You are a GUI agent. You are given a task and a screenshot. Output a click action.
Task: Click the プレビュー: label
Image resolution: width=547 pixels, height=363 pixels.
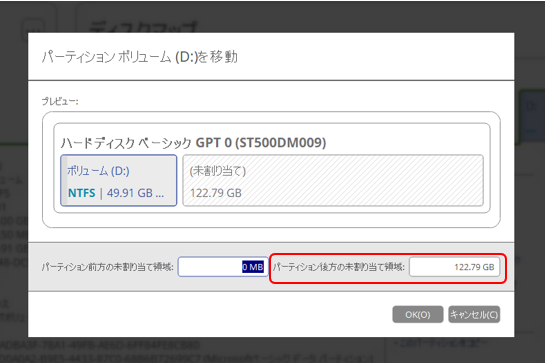[x=60, y=101]
